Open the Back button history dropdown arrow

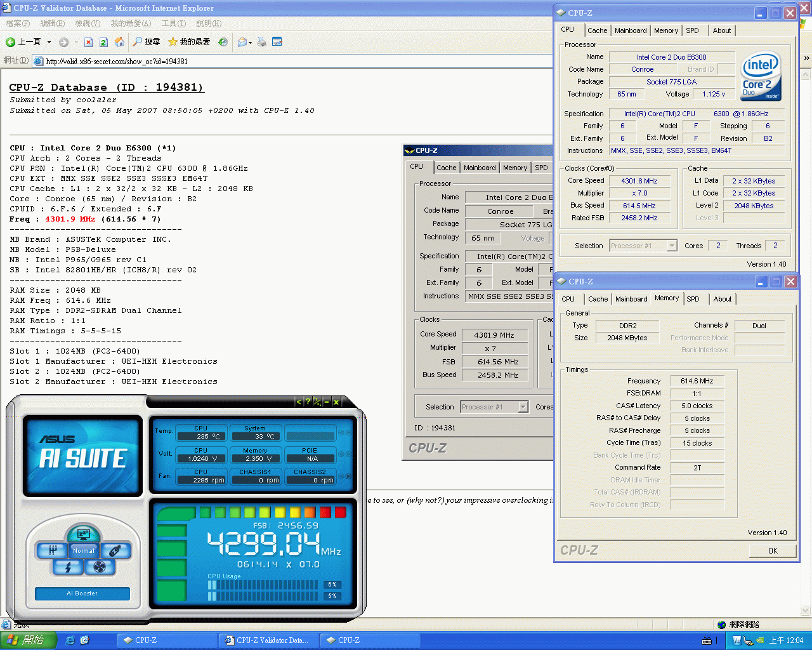click(49, 43)
